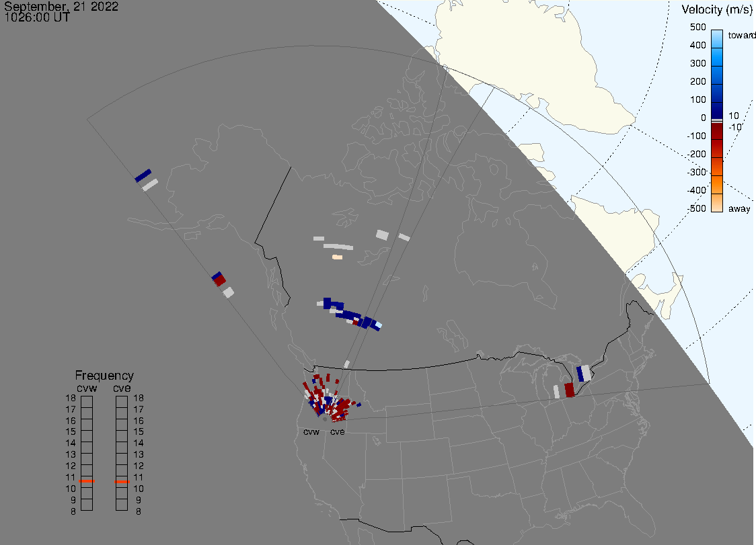Click the light blue cell ending the blue band
Image resolution: width=756 pixels, height=545 pixels.
[x=379, y=325]
